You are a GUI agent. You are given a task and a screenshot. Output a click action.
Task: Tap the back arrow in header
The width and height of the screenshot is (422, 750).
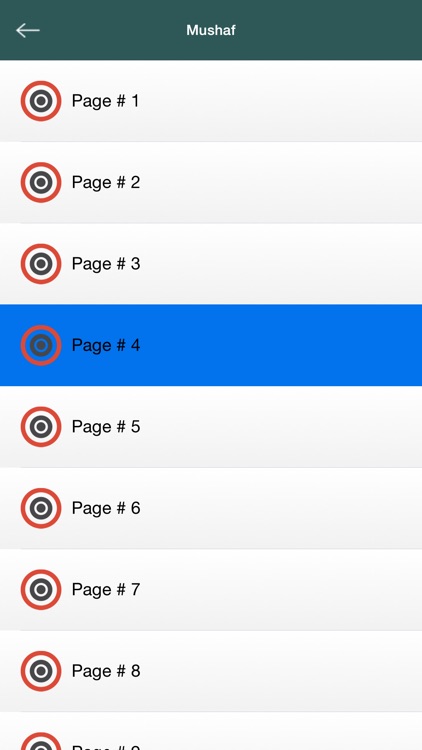(x=28, y=30)
